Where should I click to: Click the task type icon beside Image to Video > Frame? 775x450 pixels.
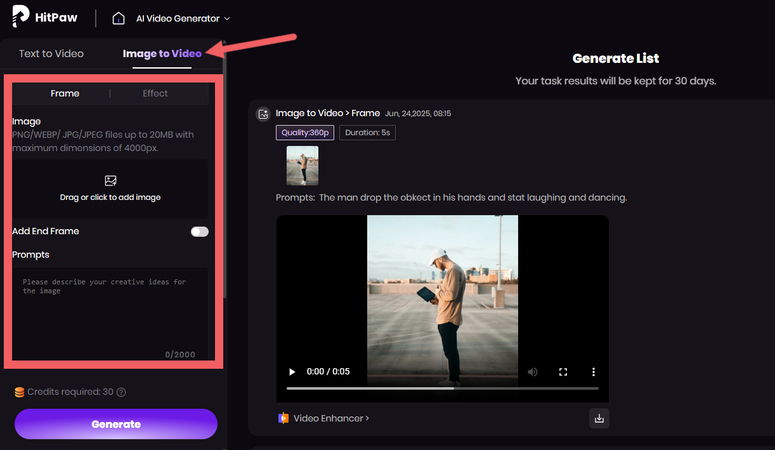pos(263,114)
